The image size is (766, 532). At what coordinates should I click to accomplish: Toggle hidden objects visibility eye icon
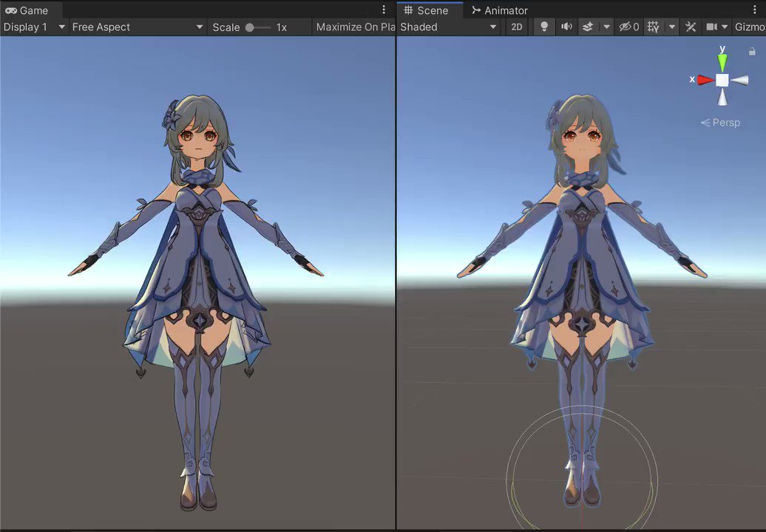coord(628,27)
